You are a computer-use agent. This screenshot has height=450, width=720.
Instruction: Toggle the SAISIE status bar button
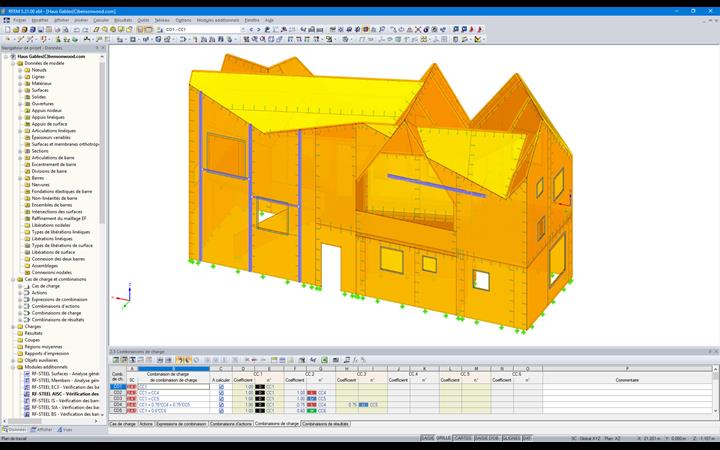[x=428, y=439]
